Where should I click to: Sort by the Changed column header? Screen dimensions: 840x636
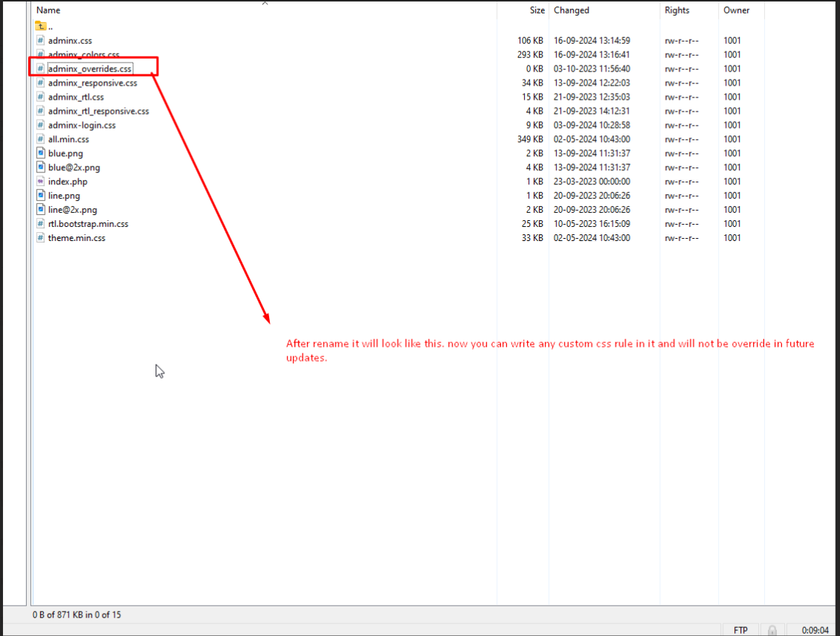click(x=571, y=10)
